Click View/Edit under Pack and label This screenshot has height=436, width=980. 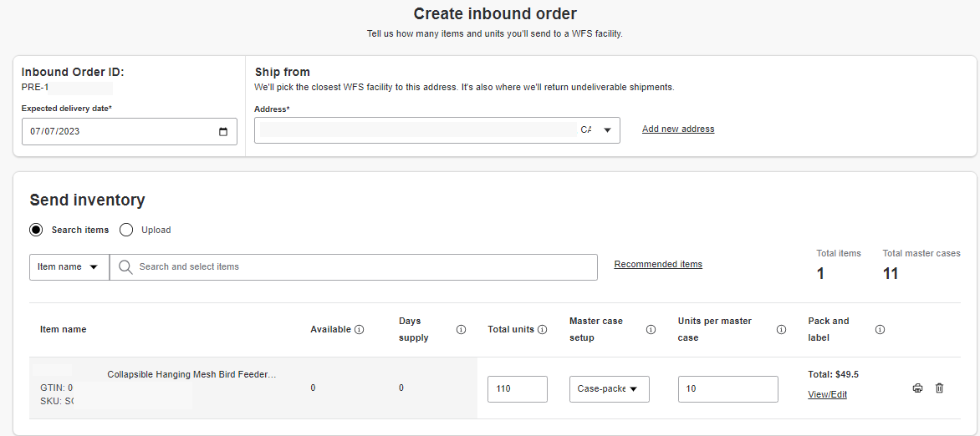tap(827, 394)
